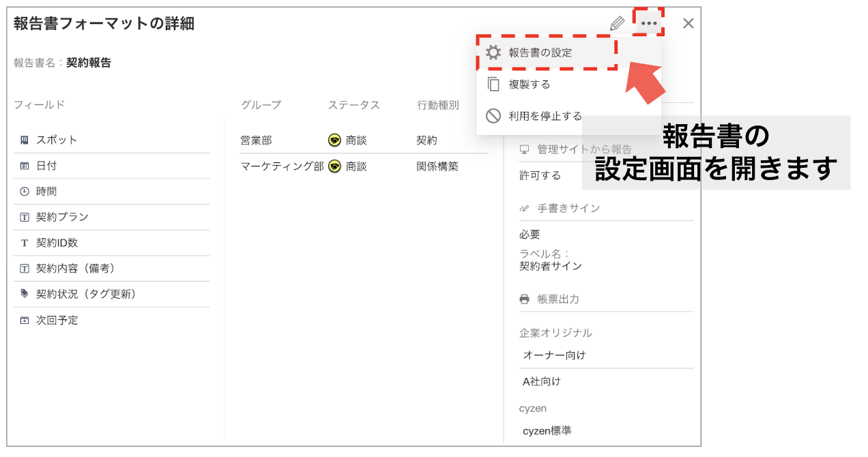Screen dimensions: 868x457
Task: Choose 複製する from the menu
Action: (x=569, y=85)
